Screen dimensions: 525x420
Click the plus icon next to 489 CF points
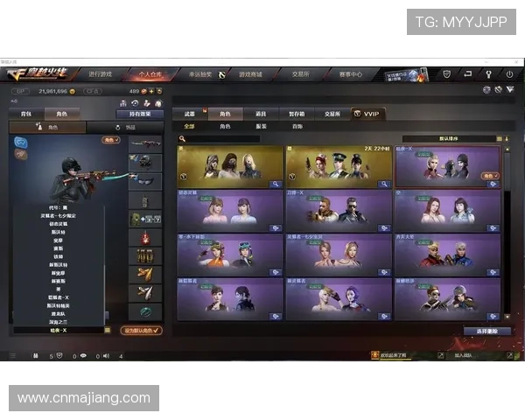pos(151,91)
